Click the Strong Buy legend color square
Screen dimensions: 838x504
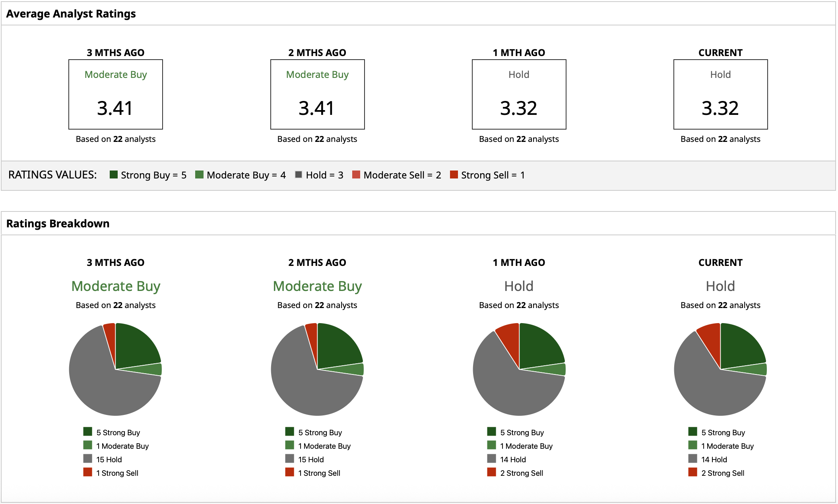coord(114,174)
